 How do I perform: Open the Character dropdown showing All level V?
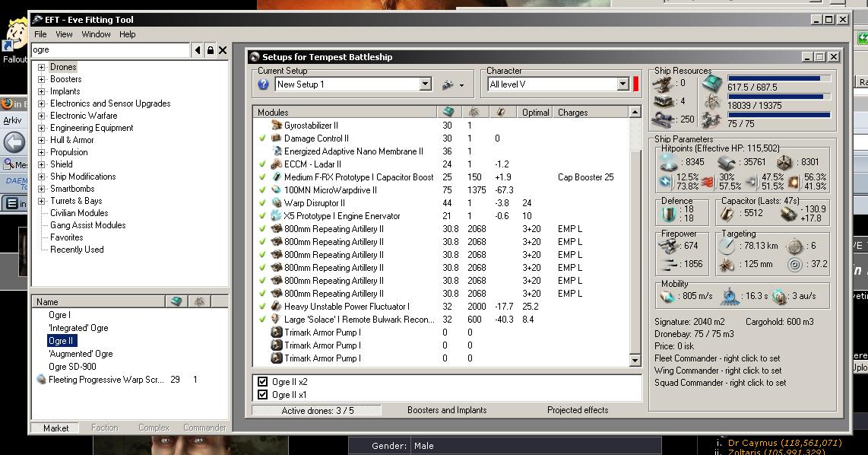[622, 84]
